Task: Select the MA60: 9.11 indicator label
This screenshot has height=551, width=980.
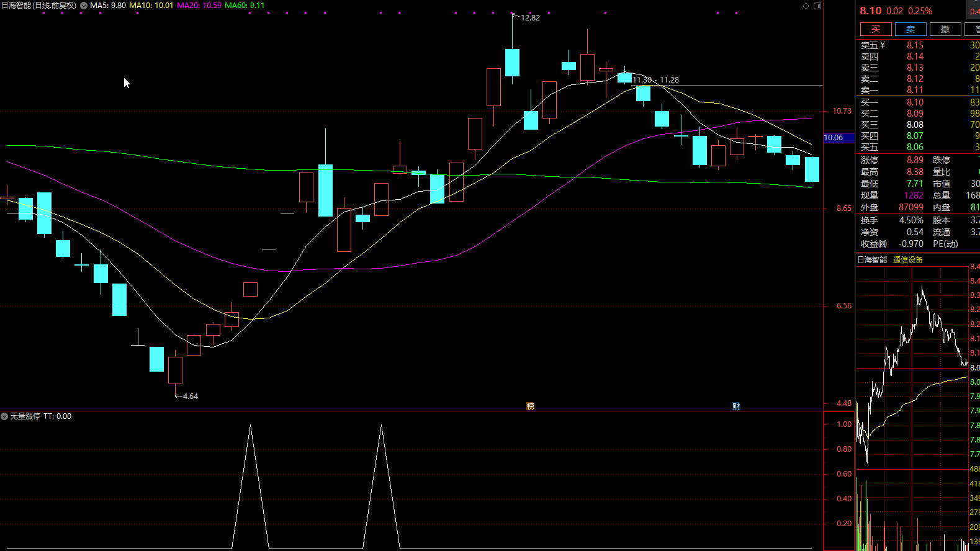Action: pos(245,6)
